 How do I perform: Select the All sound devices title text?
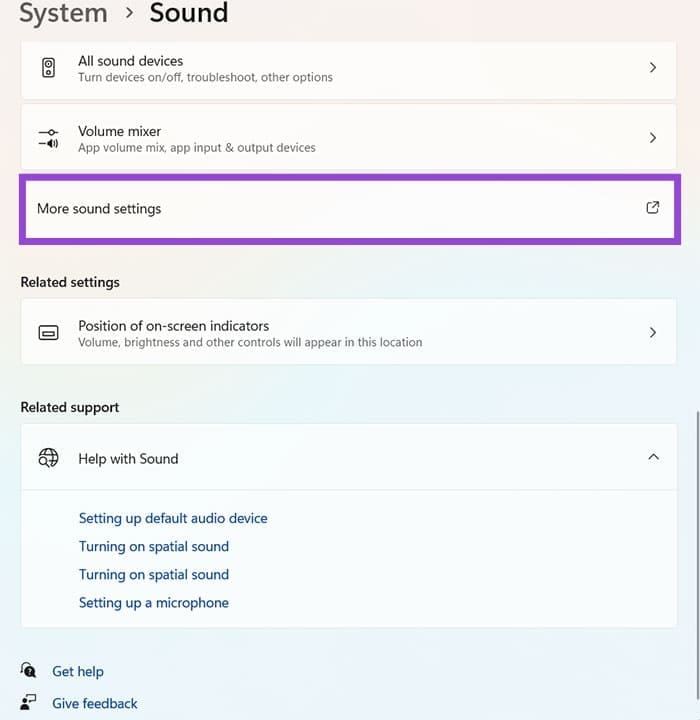(x=130, y=61)
